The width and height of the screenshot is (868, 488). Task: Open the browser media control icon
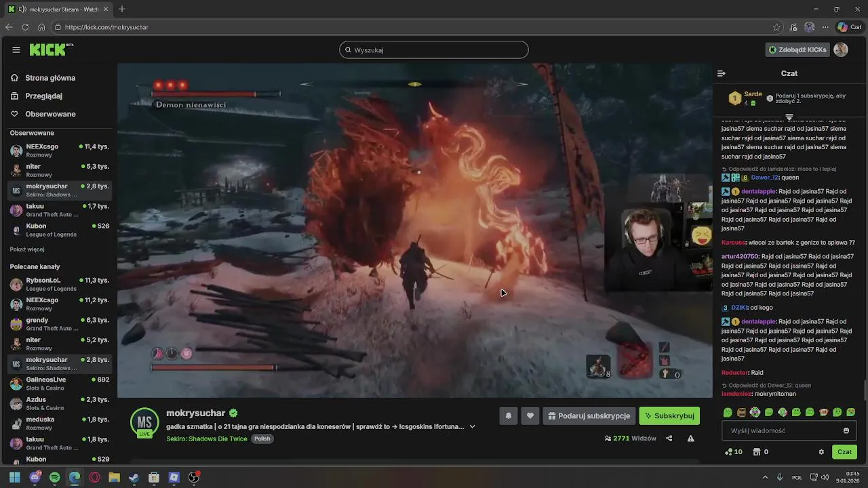(793, 27)
